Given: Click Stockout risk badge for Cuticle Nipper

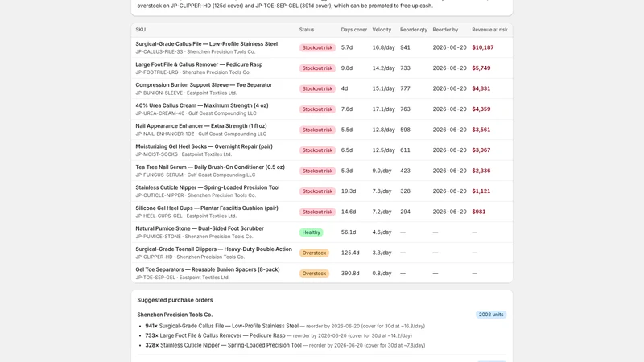Looking at the screenshot, I should (x=317, y=191).
